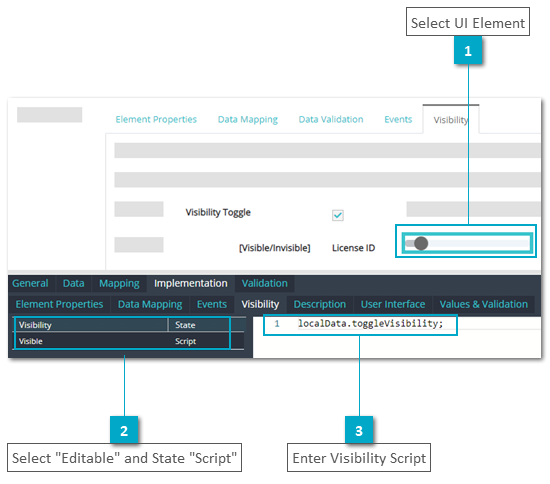
Task: Click the localData.toggleVisibility script line
Action: click(370, 323)
